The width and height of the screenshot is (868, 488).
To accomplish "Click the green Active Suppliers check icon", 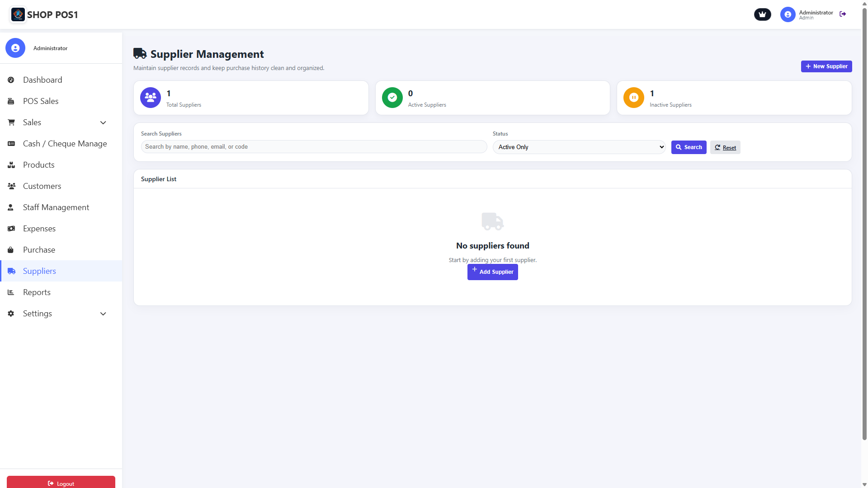I will pyautogui.click(x=392, y=98).
